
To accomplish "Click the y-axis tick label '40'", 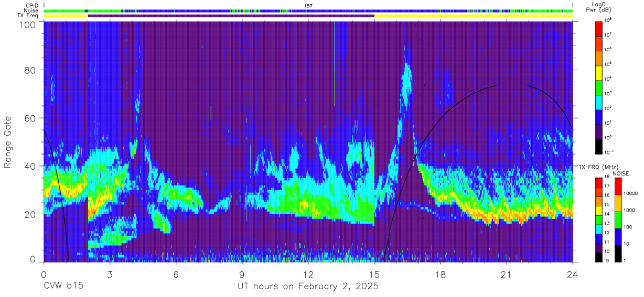I will (31, 166).
